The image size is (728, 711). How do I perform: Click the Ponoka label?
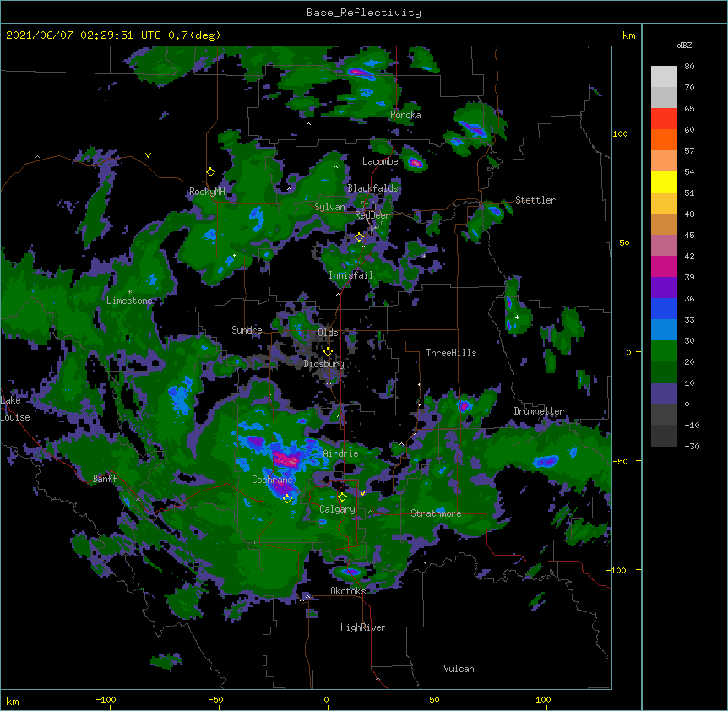click(405, 115)
